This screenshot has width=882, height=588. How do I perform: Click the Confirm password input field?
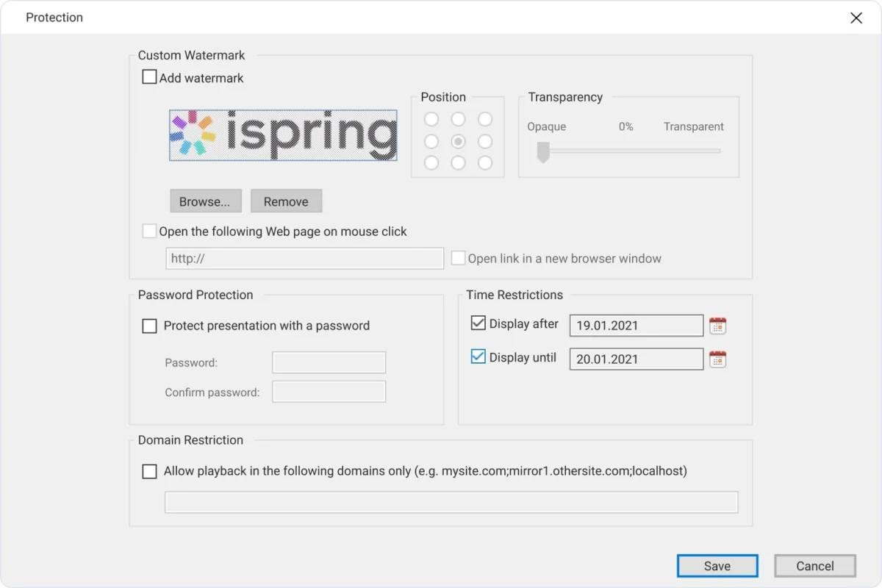[x=329, y=392]
